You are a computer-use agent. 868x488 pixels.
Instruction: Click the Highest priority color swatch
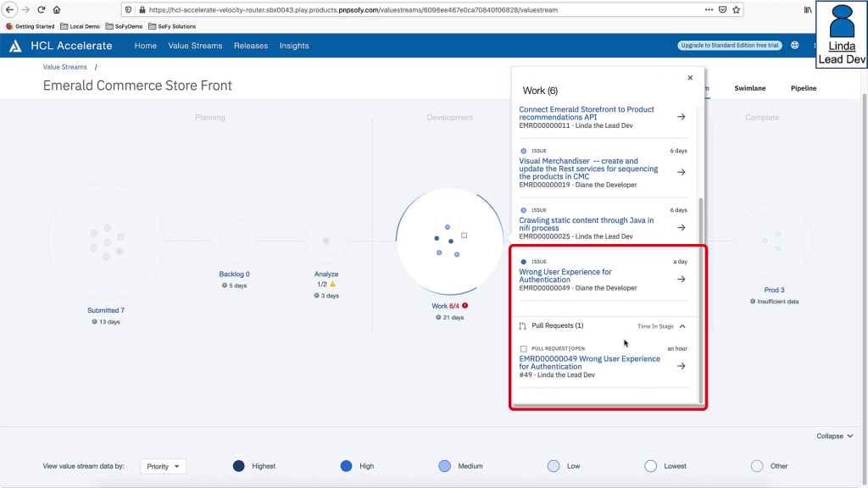(x=239, y=466)
